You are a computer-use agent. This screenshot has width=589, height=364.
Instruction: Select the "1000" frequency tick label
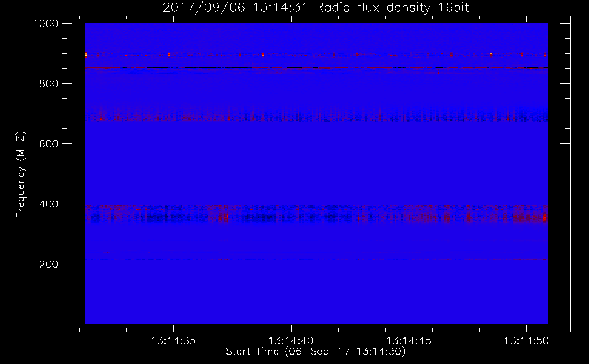[x=46, y=24]
